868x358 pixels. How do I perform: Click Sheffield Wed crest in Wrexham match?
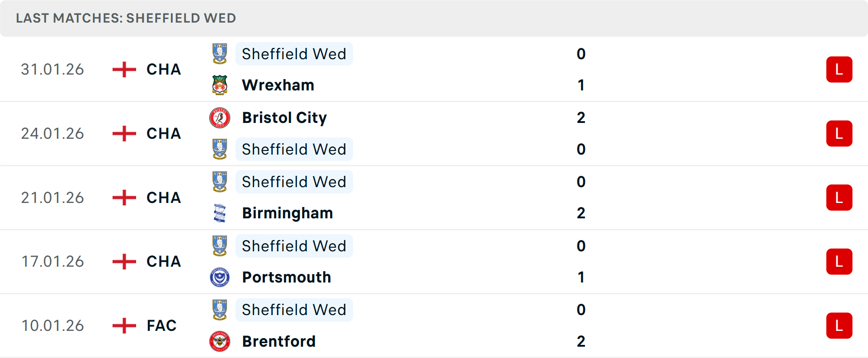click(x=220, y=53)
